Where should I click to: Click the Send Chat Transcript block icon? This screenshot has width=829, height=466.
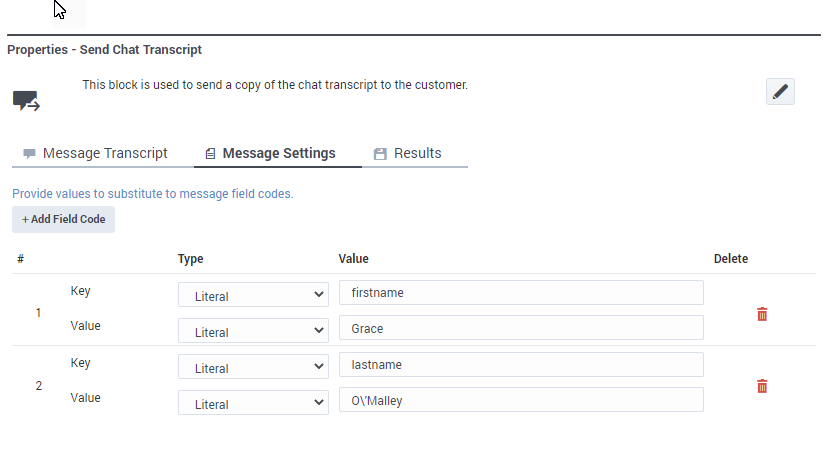26,100
